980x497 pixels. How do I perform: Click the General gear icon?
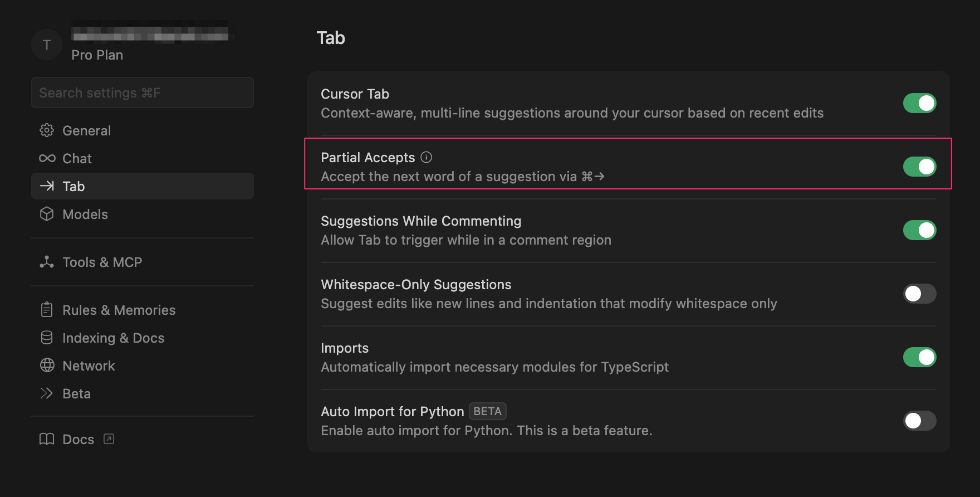coord(47,130)
